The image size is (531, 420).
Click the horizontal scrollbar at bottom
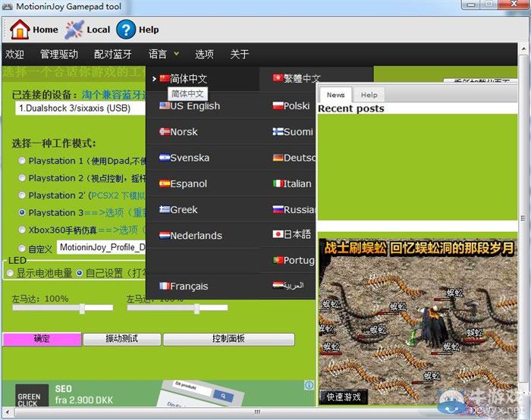pos(257,412)
